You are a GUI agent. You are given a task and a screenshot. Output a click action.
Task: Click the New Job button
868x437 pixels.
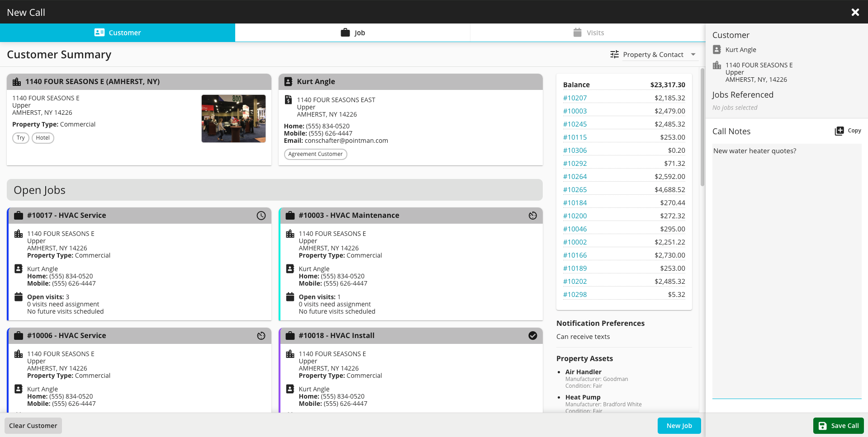679,425
